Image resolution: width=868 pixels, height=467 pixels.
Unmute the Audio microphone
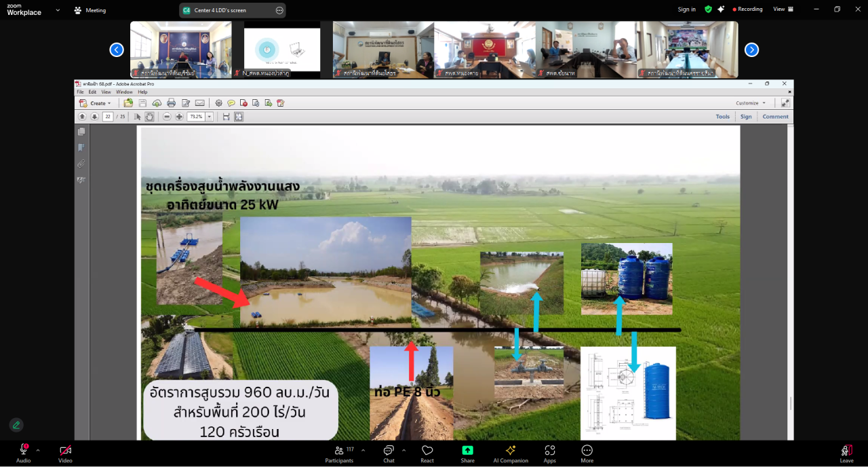pos(23,453)
